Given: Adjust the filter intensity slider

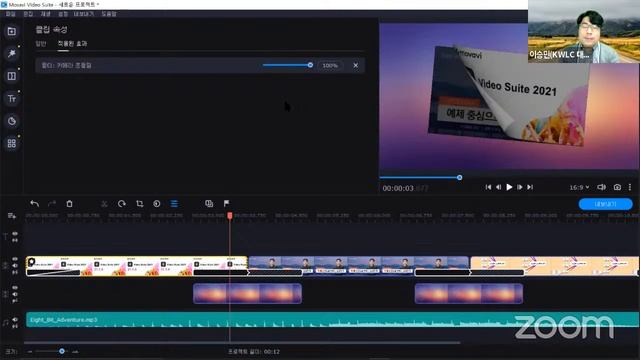Looking at the screenshot, I should click(288, 65).
